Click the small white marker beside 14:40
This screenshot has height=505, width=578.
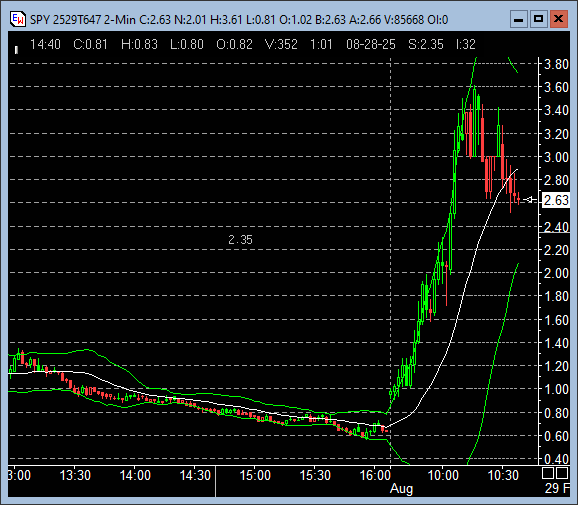tap(16, 50)
